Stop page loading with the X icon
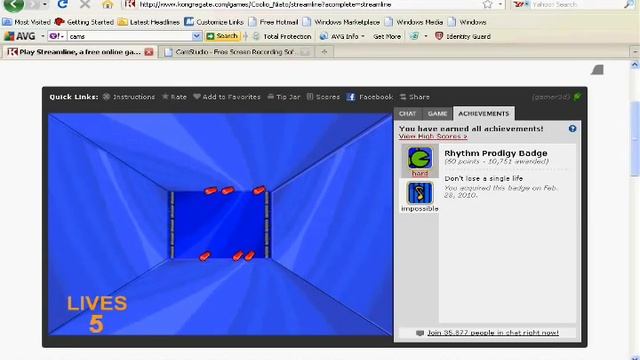The width and height of the screenshot is (640, 360). coord(85,4)
